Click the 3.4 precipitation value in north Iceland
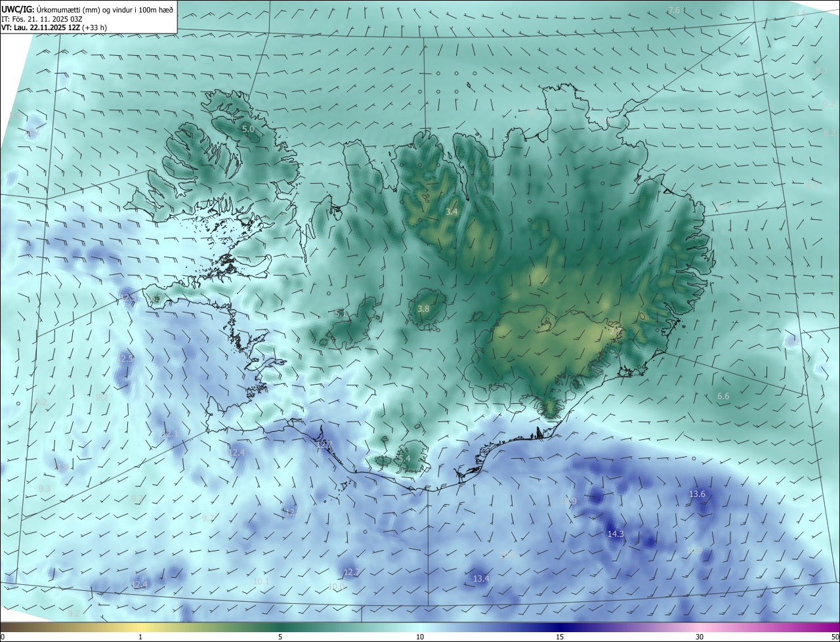This screenshot has height=642, width=840. [451, 211]
